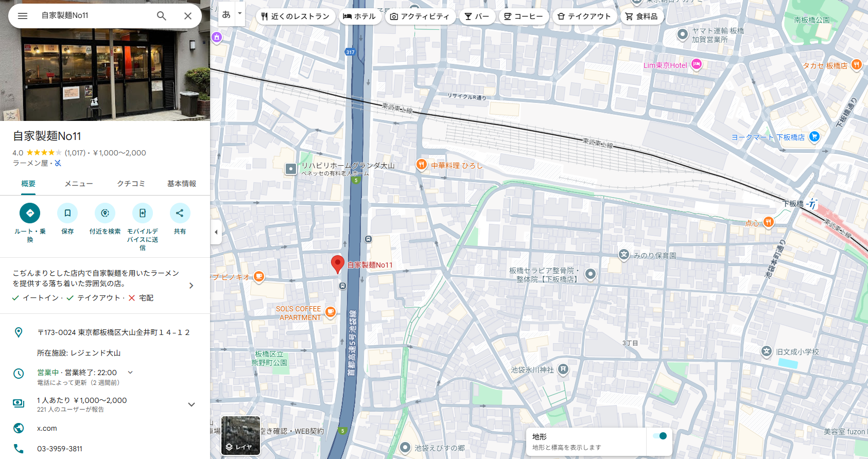868x459 pixels.
Task: Send to mobile device icon
Action: [x=143, y=213]
